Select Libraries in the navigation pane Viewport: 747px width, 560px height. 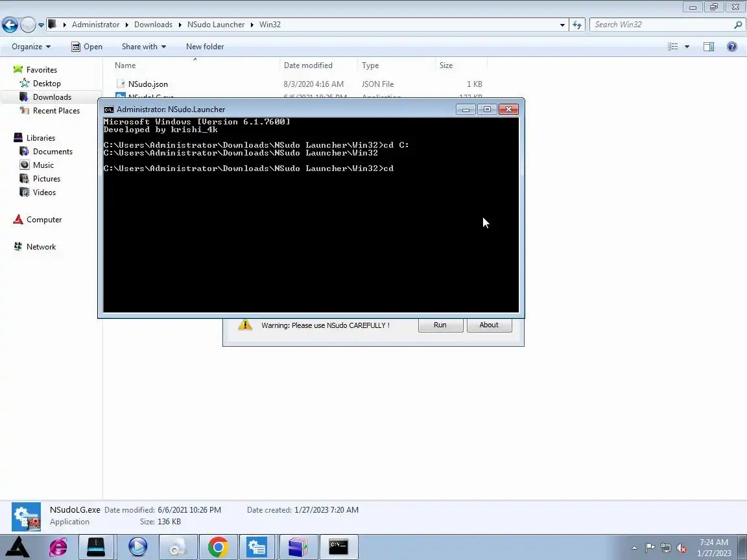coord(40,138)
